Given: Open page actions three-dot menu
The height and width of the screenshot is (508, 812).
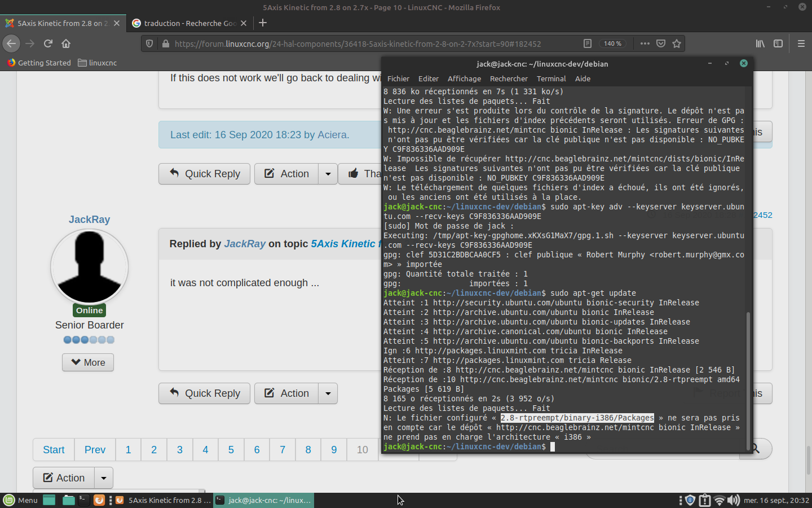Looking at the screenshot, I should pos(645,43).
